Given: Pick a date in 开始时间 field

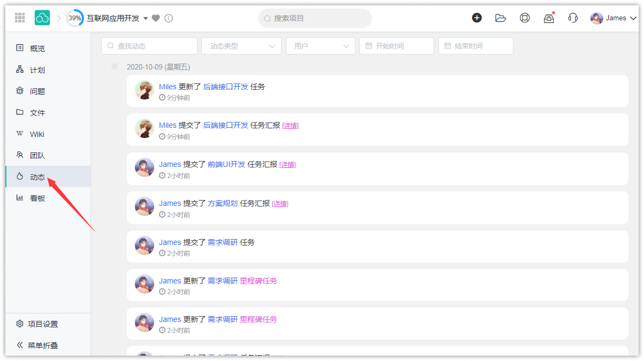Looking at the screenshot, I should pyautogui.click(x=397, y=46).
